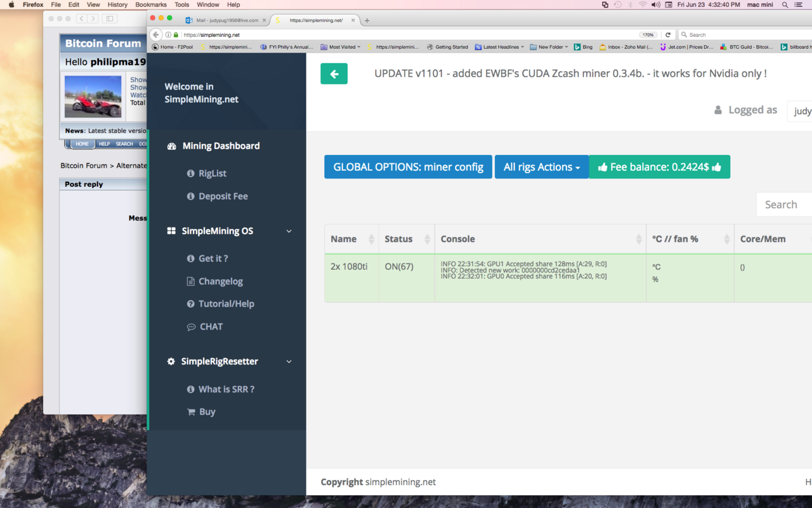This screenshot has height=508, width=812.
Task: Close the Mail tab
Action: tap(264, 20)
